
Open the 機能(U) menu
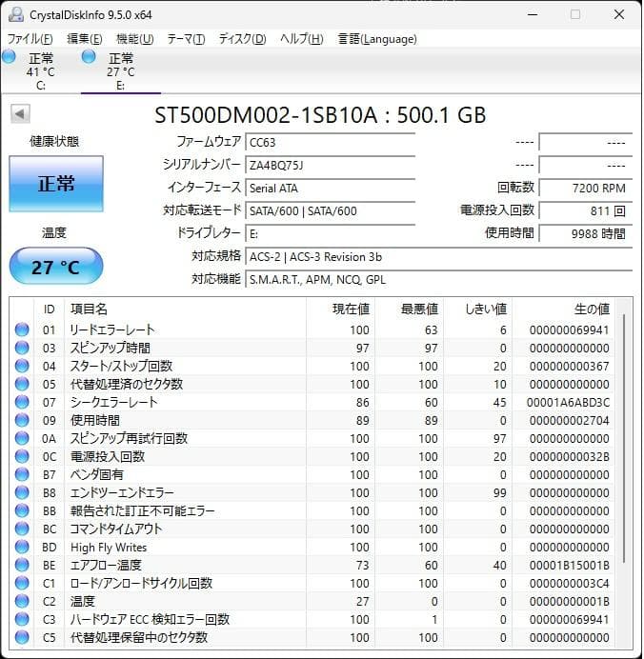pos(135,39)
